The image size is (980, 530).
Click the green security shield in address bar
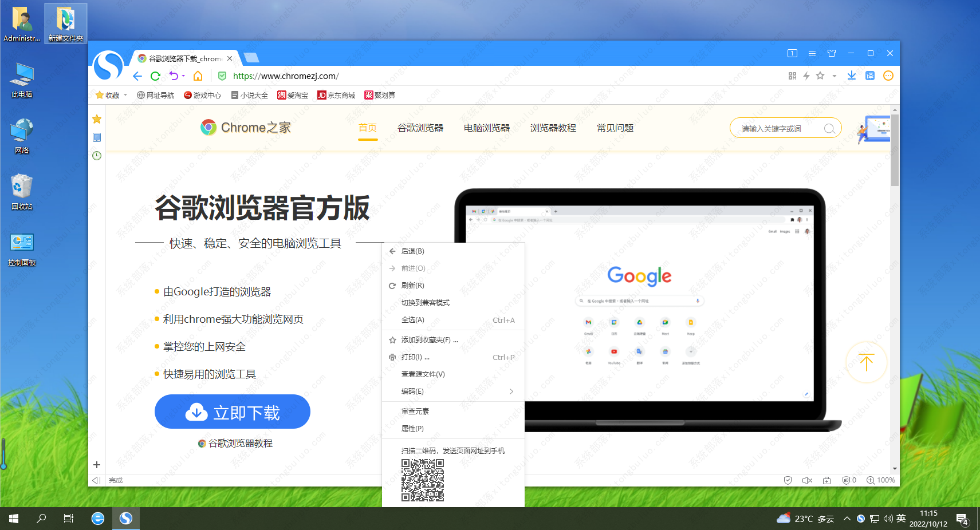222,76
